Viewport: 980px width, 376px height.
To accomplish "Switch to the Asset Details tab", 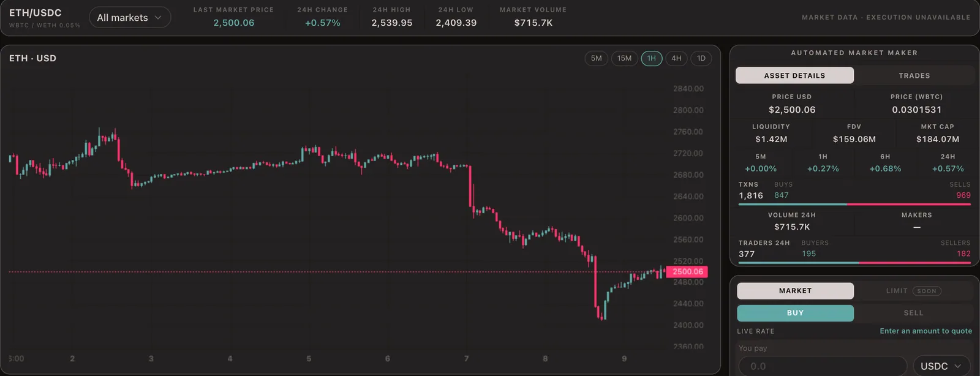I will click(x=794, y=75).
